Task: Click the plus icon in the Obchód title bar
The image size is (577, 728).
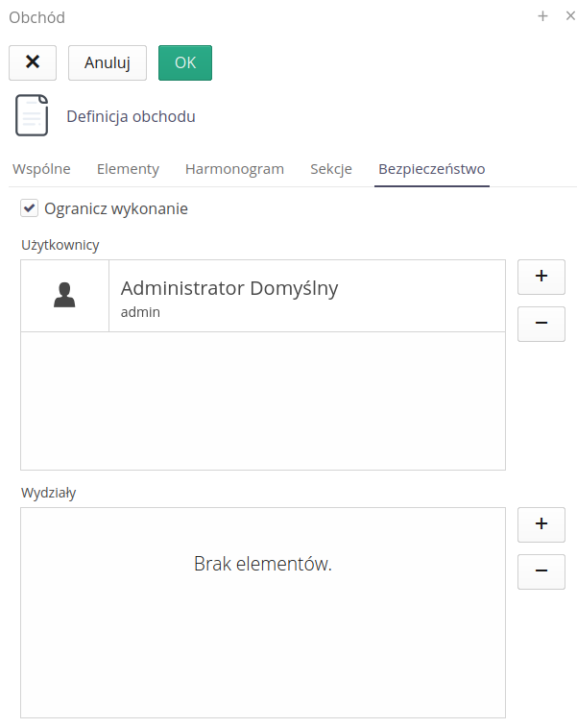Action: (x=542, y=16)
